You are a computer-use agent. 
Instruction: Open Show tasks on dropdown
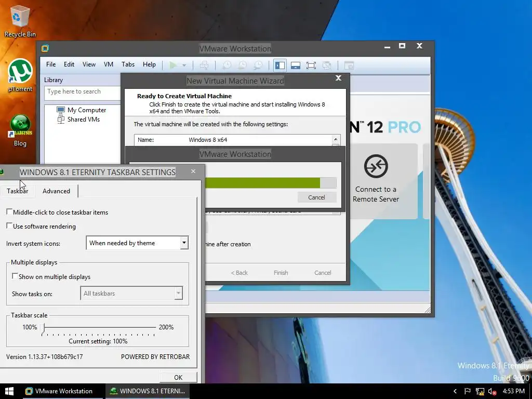[131, 294]
